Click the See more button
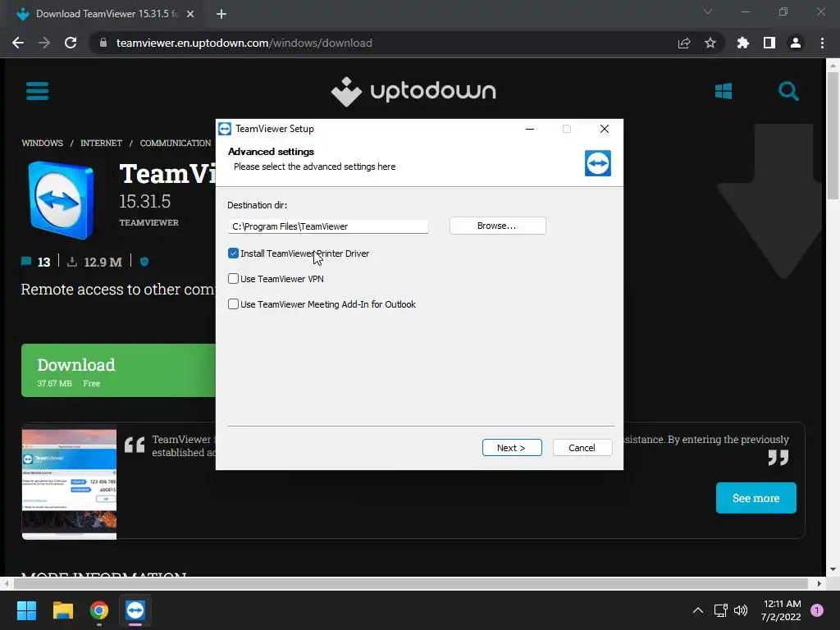The image size is (840, 630). [x=756, y=498]
